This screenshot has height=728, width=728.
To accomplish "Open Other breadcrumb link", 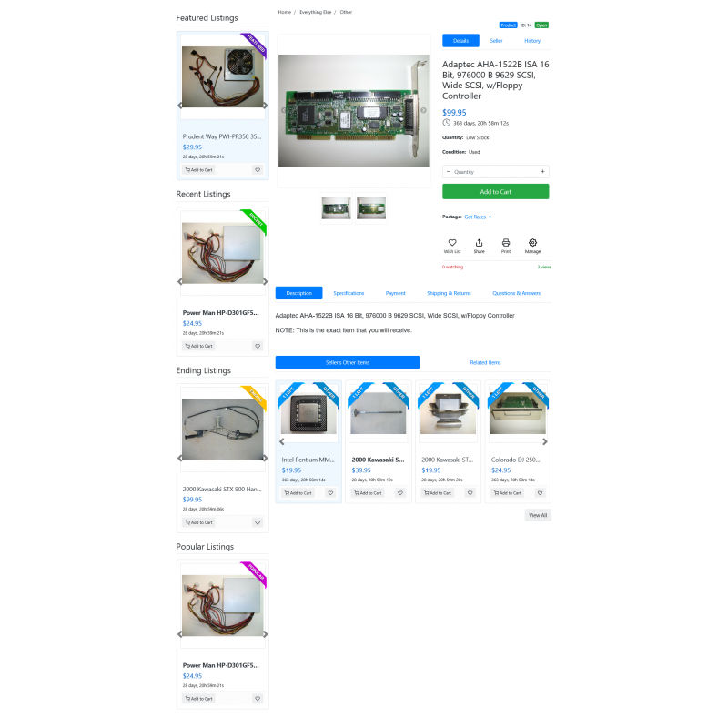I will (346, 12).
